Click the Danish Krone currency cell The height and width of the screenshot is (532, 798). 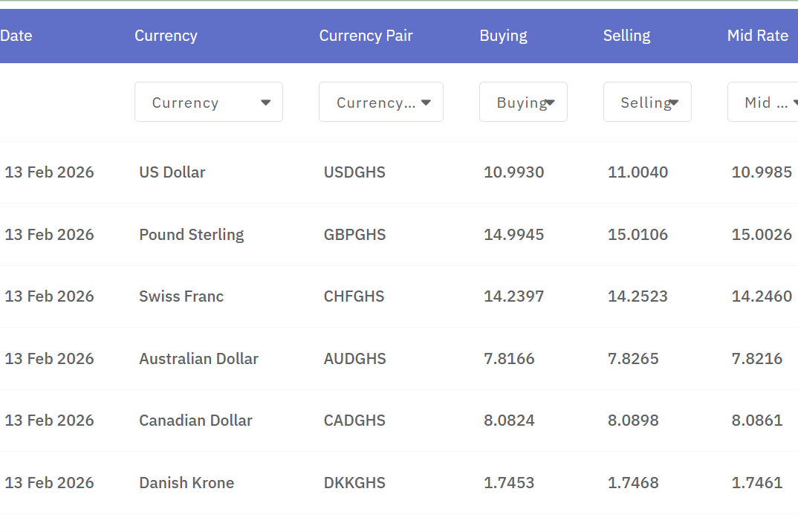coord(186,483)
